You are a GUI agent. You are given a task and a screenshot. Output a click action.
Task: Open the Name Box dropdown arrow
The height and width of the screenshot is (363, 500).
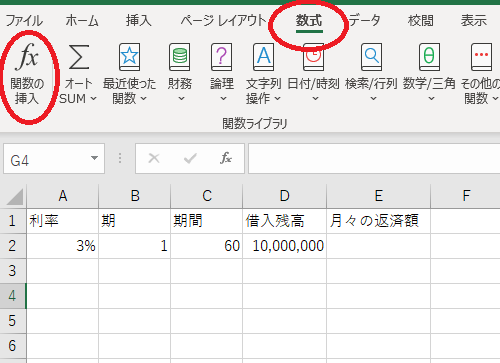(x=94, y=158)
